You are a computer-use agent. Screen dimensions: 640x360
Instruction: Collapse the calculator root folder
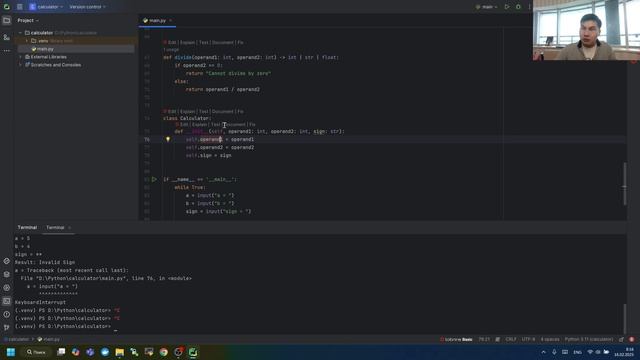click(x=20, y=33)
